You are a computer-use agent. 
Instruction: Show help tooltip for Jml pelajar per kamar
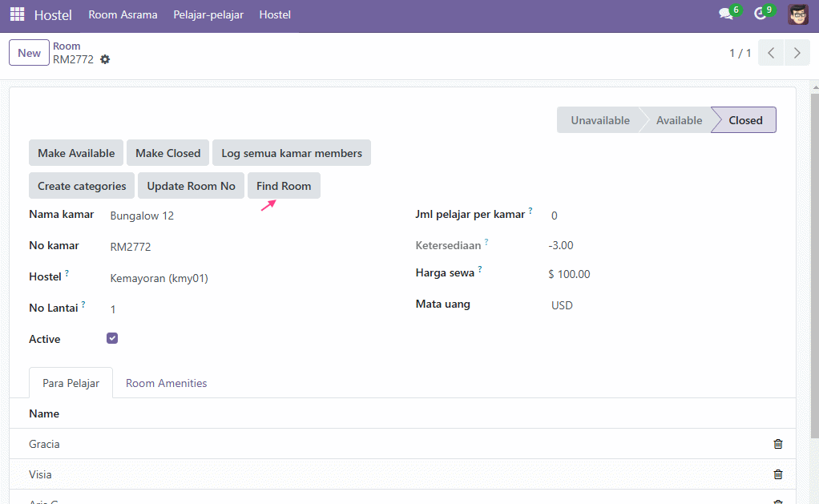coord(531,211)
